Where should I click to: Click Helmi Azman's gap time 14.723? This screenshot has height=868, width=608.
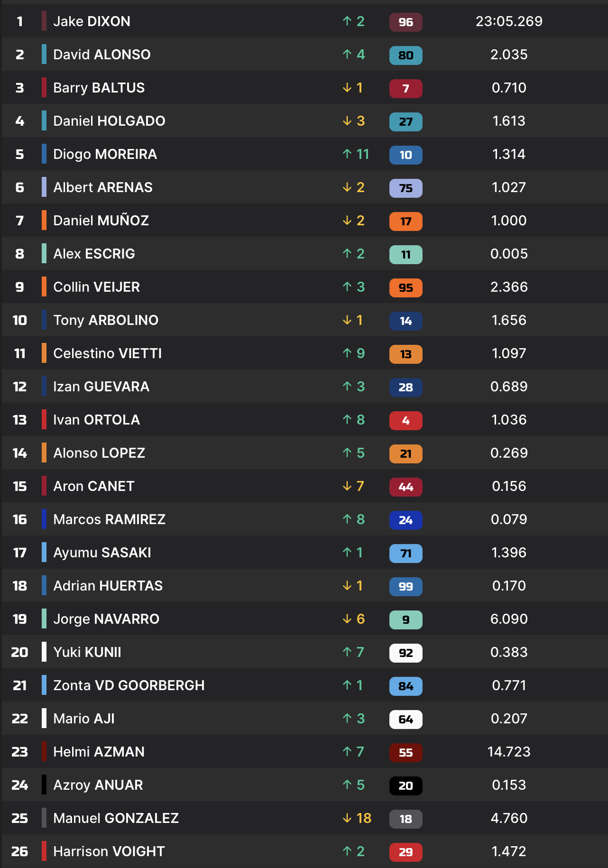509,752
